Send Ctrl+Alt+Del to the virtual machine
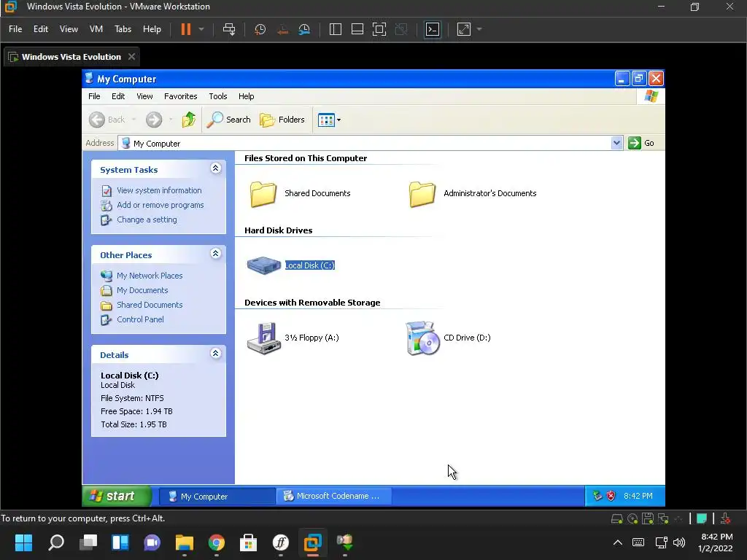This screenshot has height=560, width=747. point(228,29)
